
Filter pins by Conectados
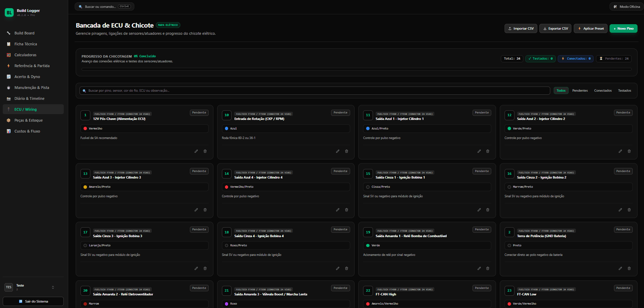(603, 91)
